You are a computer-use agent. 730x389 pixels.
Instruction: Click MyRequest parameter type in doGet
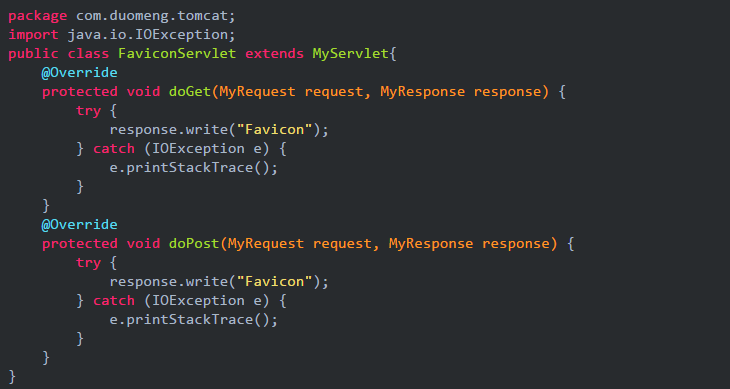[257, 92]
